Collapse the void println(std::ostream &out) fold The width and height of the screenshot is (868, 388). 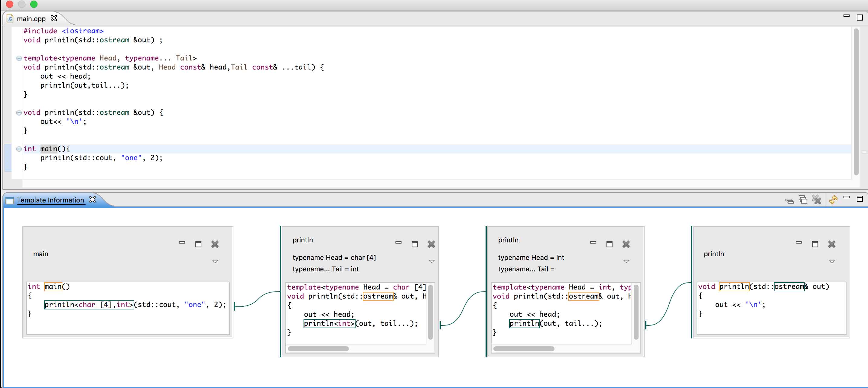[19, 113]
